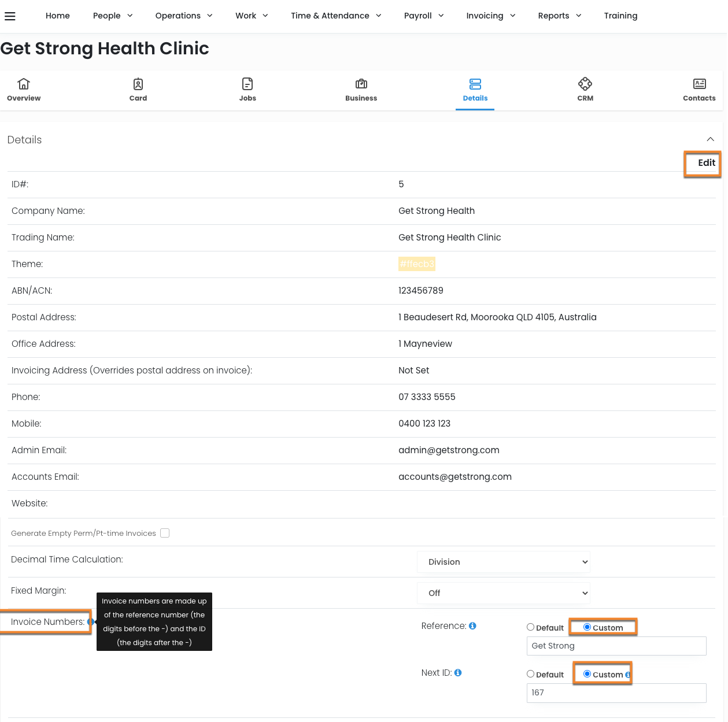This screenshot has height=722, width=728.
Task: Click the CRM icon
Action: click(585, 84)
